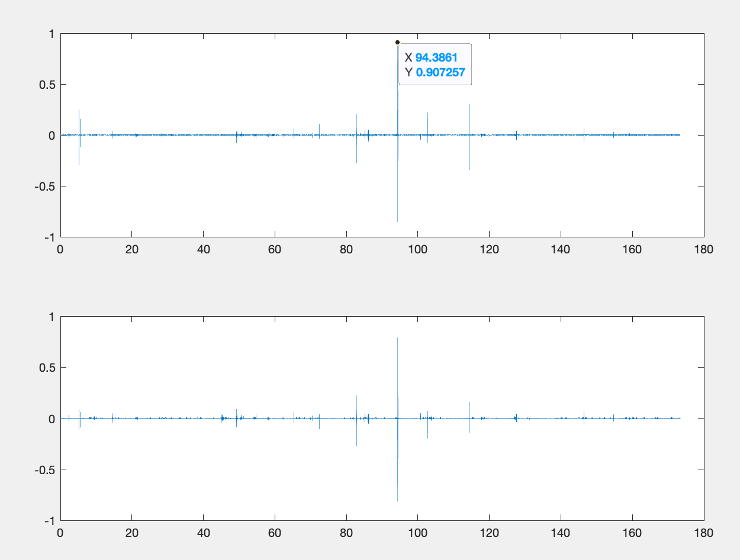The image size is (740, 560).
Task: Click the tallest positive spike in bottom plot
Action: (x=397, y=355)
